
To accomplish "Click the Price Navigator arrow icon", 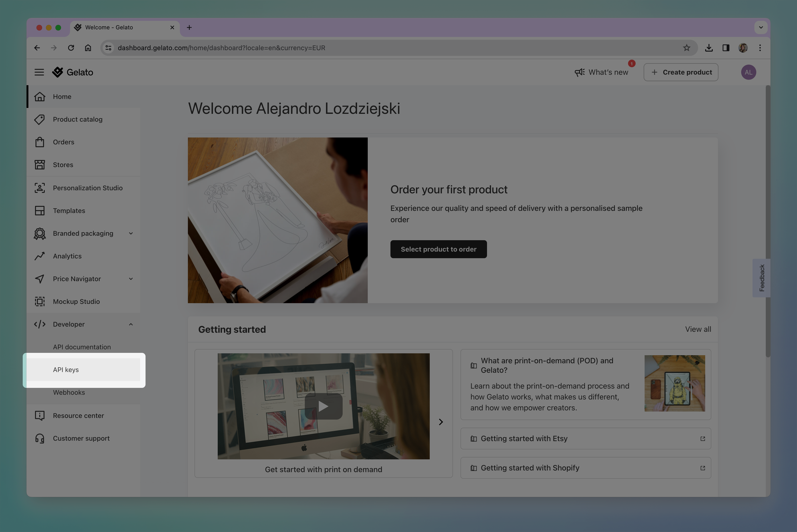I will click(40, 279).
